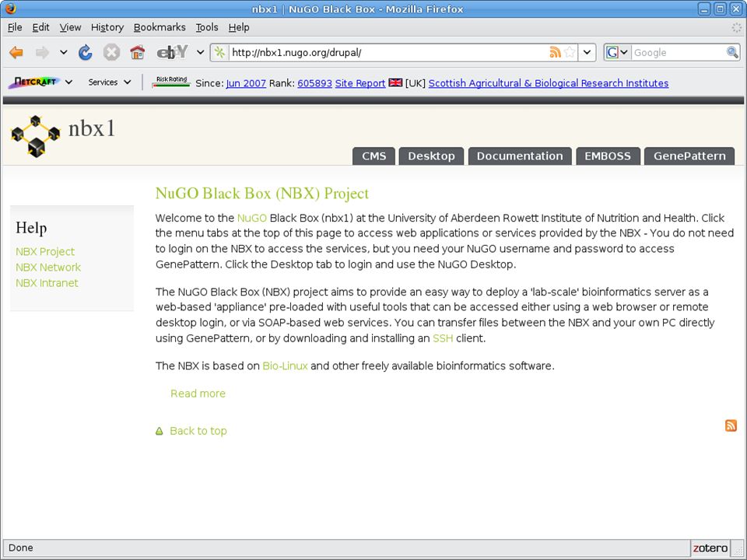747x560 pixels.
Task: Click the Back to top triangle icon
Action: tap(159, 432)
